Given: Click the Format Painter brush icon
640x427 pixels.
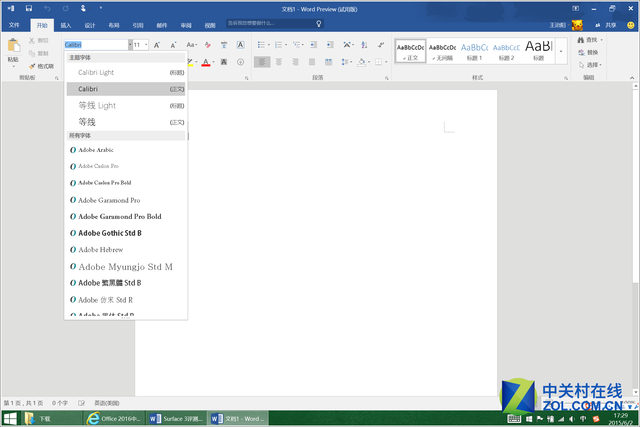Looking at the screenshot, I should click(33, 66).
